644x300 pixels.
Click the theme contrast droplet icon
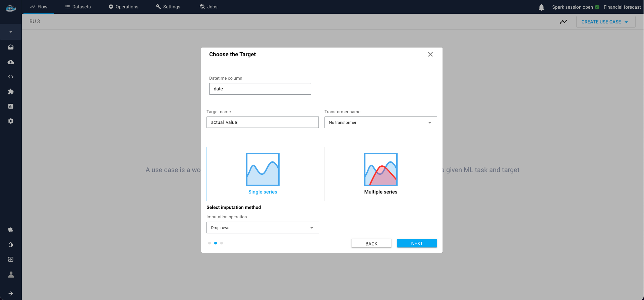(x=11, y=245)
